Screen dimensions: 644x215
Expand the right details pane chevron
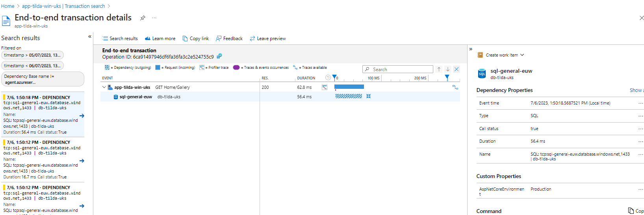click(471, 49)
